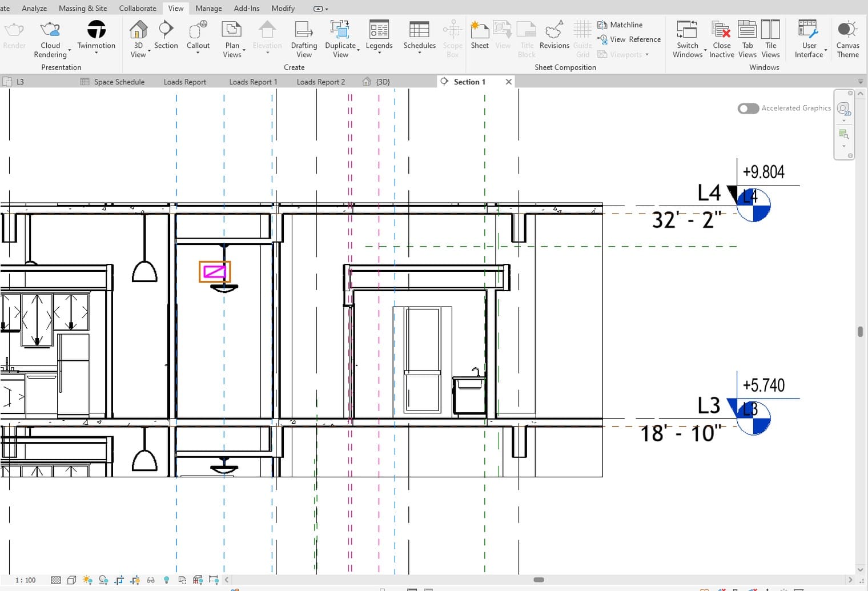868x591 pixels.
Task: Open the Massing & Site ribbon tab
Action: [83, 8]
